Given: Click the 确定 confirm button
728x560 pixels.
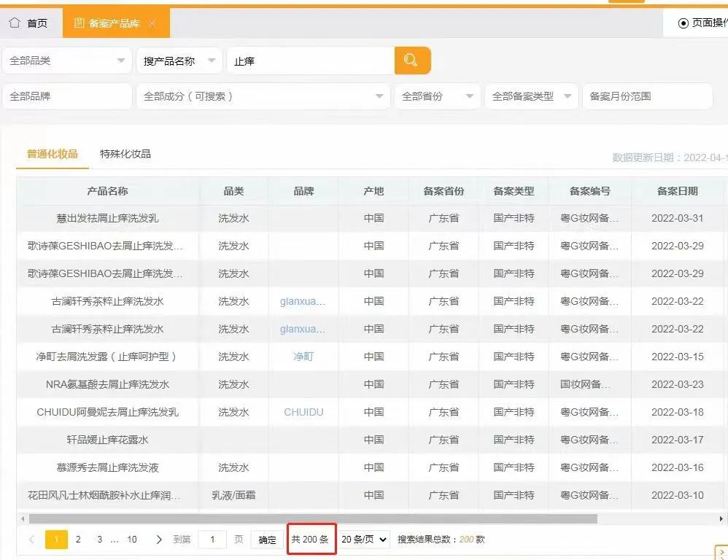Looking at the screenshot, I should (266, 540).
